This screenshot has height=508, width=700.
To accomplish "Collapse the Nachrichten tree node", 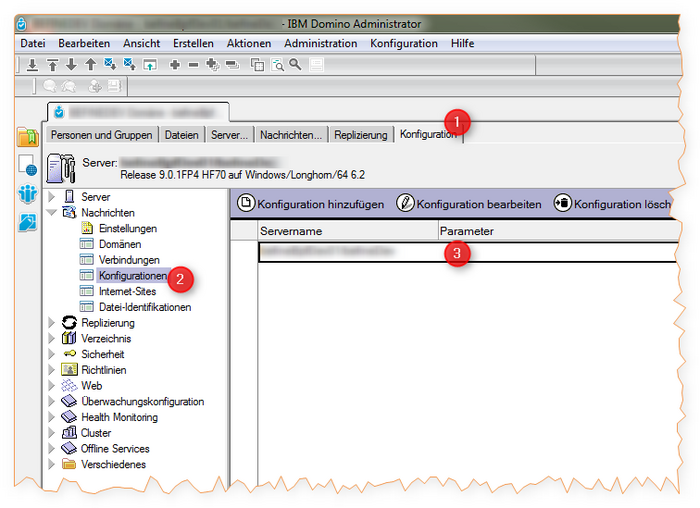I will point(52,213).
